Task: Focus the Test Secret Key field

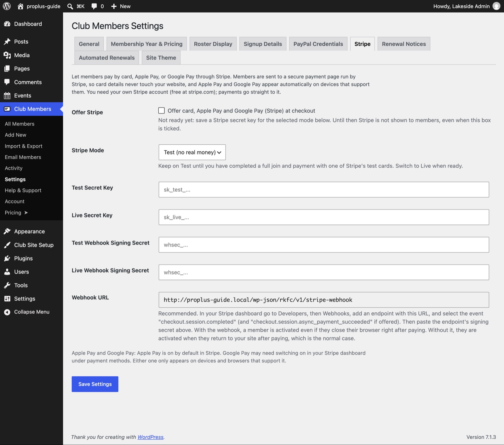Action: pos(324,190)
